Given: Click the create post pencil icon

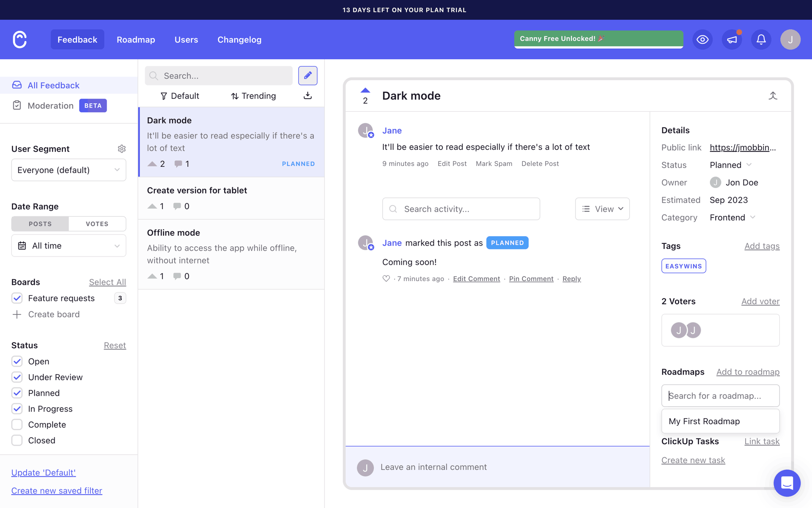Looking at the screenshot, I should pos(307,76).
